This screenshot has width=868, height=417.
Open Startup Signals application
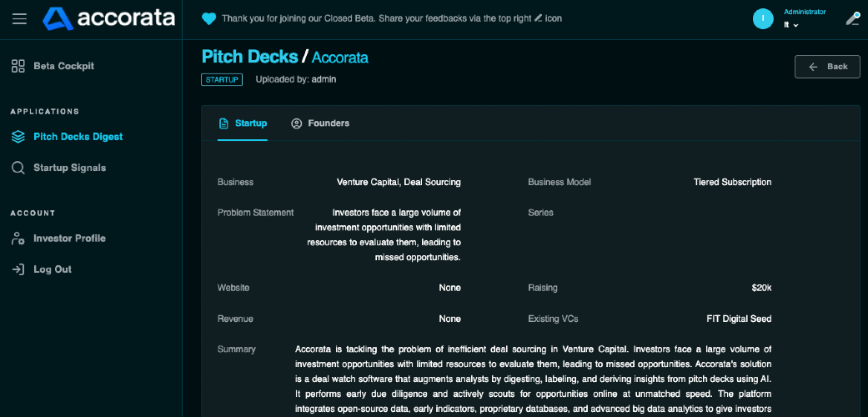pos(70,168)
